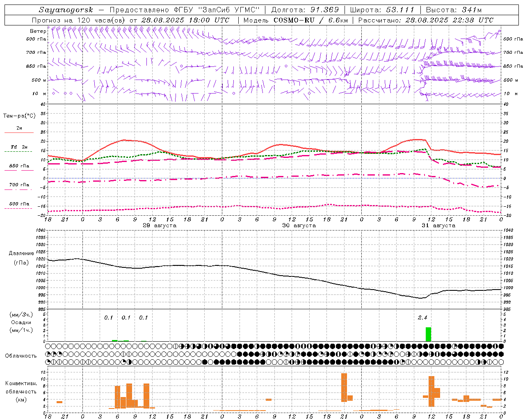Click the green precipitation bar below 2.4

point(428,334)
